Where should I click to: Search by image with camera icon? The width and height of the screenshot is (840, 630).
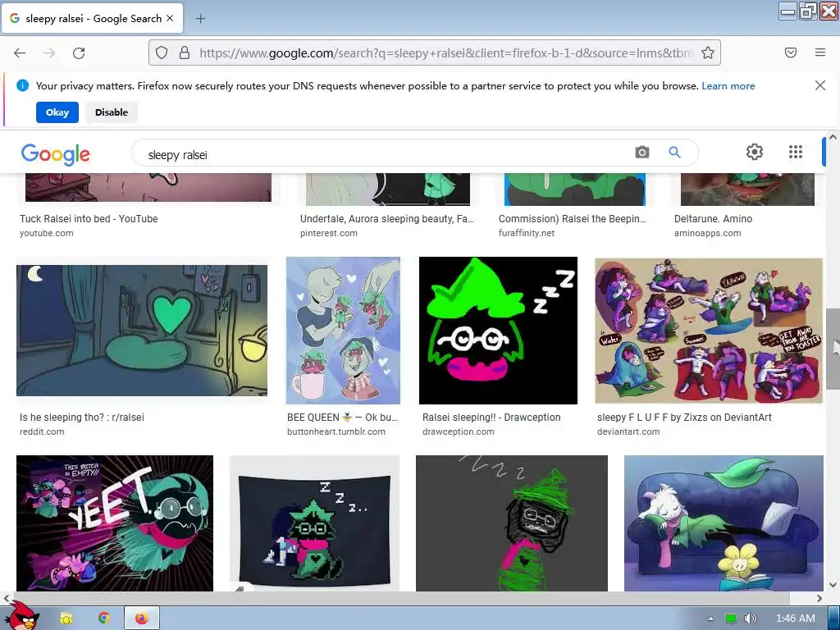(641, 152)
